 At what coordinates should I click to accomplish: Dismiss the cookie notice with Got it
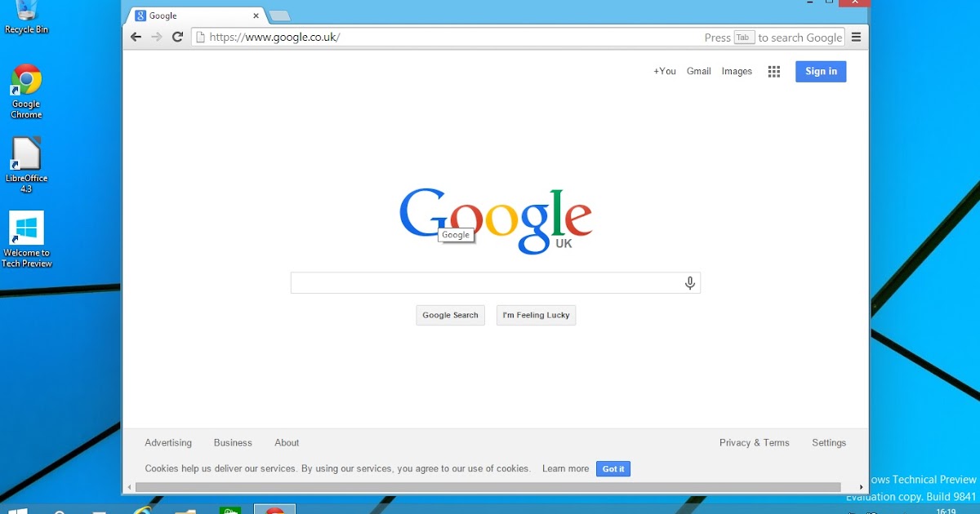coord(613,469)
